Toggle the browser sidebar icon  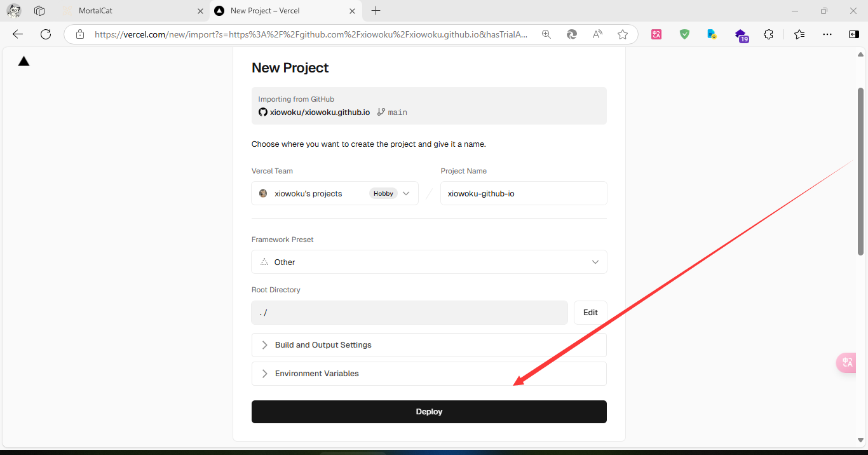click(x=854, y=34)
